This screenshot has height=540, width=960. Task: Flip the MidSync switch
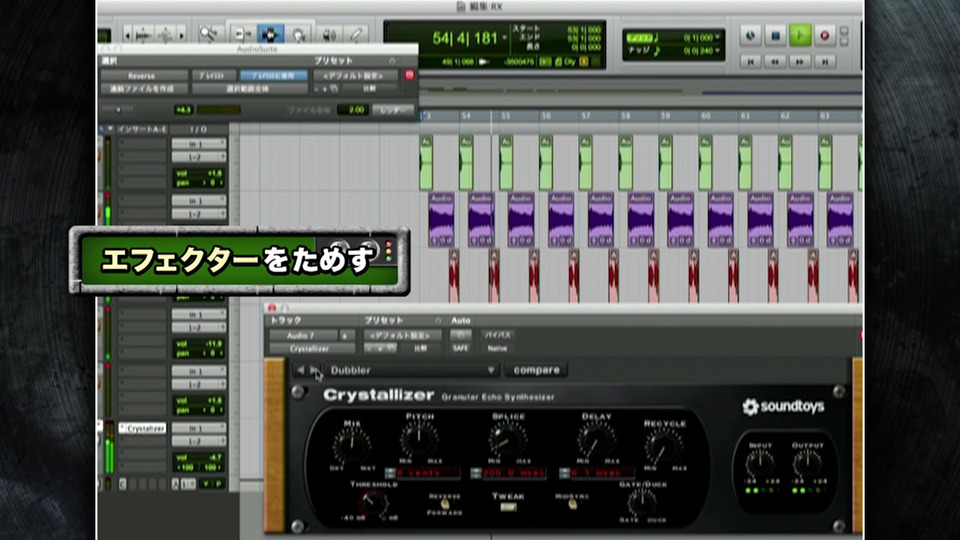(571, 504)
